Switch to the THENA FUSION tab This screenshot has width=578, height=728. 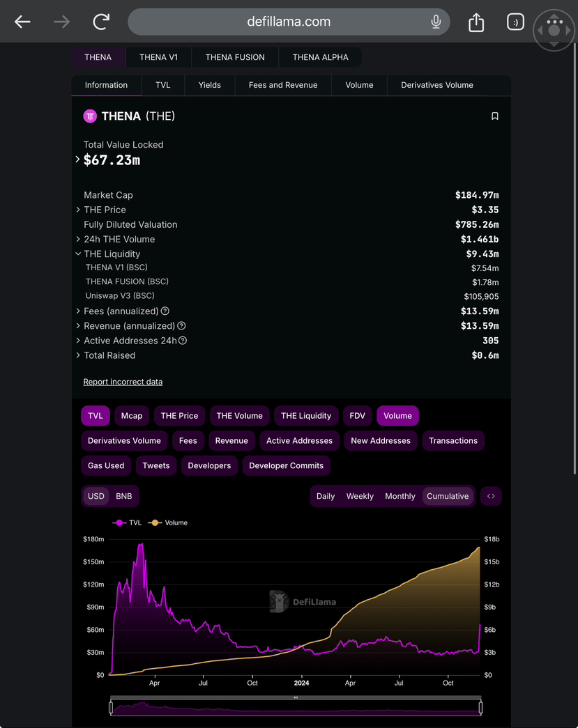pos(235,57)
